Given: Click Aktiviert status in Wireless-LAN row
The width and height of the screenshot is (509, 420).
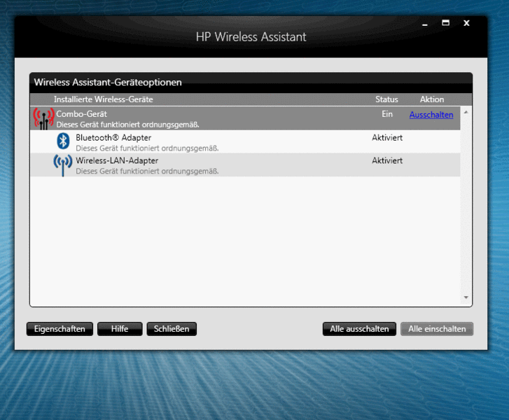Looking at the screenshot, I should pyautogui.click(x=387, y=160).
